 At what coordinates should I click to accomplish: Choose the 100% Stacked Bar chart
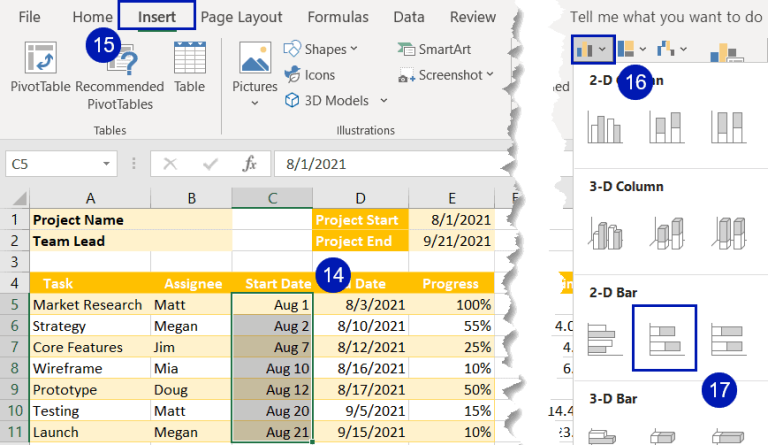pos(728,339)
